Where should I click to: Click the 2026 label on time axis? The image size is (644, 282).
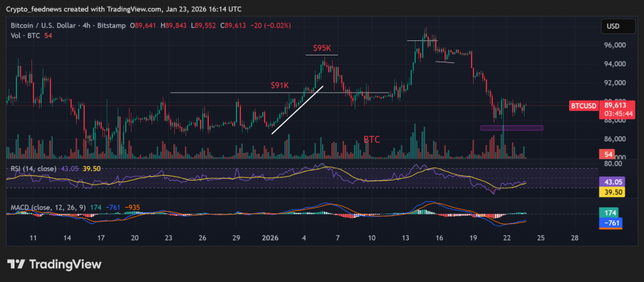(x=270, y=238)
